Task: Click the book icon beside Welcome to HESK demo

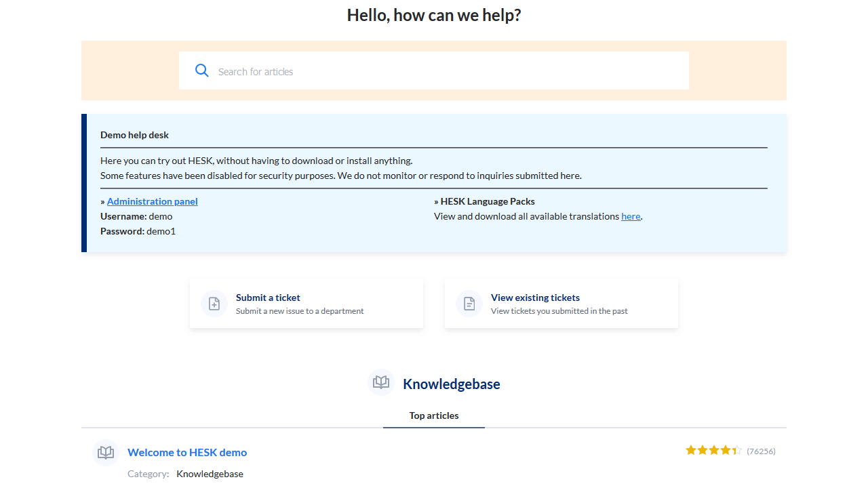Action: [x=106, y=453]
